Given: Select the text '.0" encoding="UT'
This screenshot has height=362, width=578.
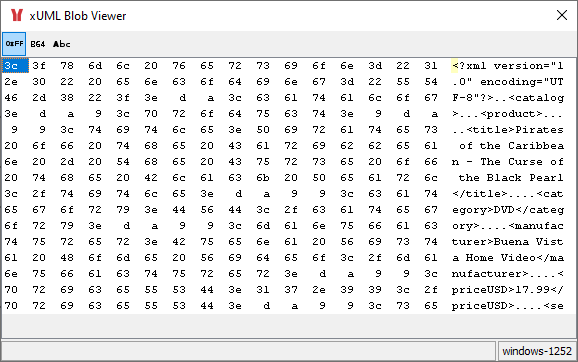Looking at the screenshot, I should [508, 81].
